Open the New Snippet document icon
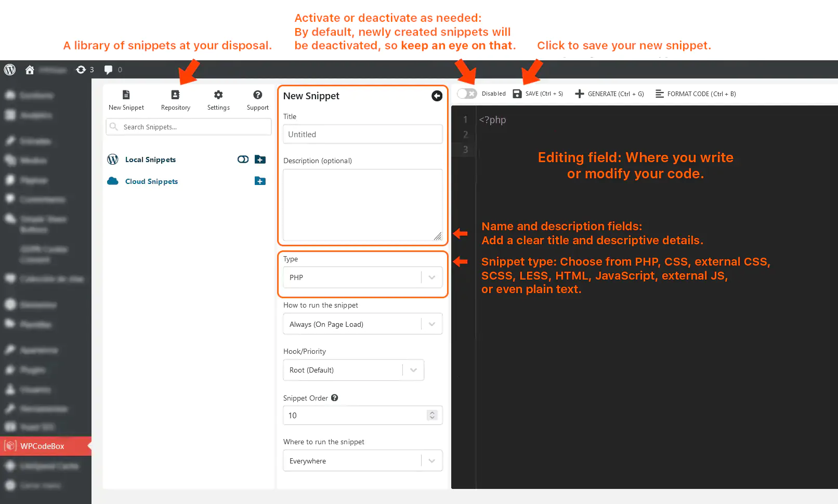The image size is (838, 504). coord(126,95)
